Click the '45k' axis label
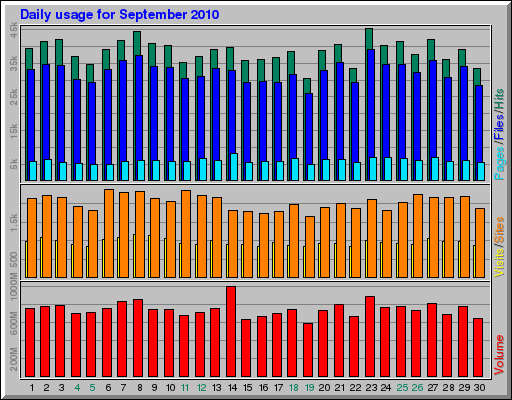This screenshot has height=400, width=512. 14,30
